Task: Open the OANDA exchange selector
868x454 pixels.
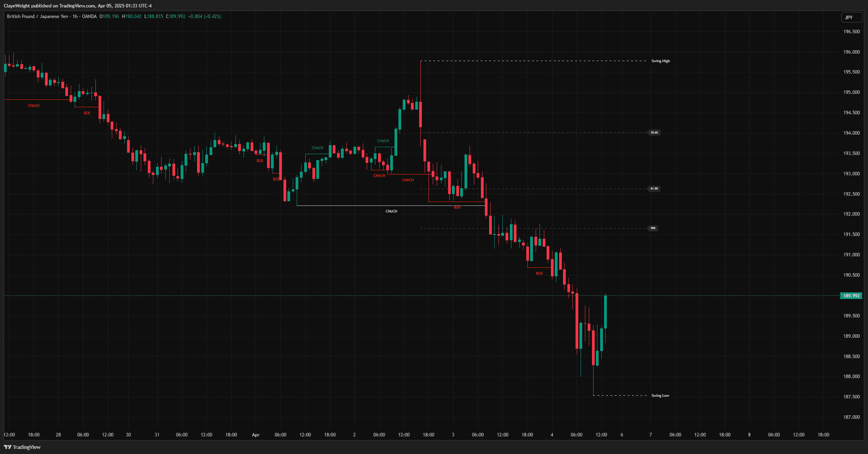Action: click(x=88, y=16)
